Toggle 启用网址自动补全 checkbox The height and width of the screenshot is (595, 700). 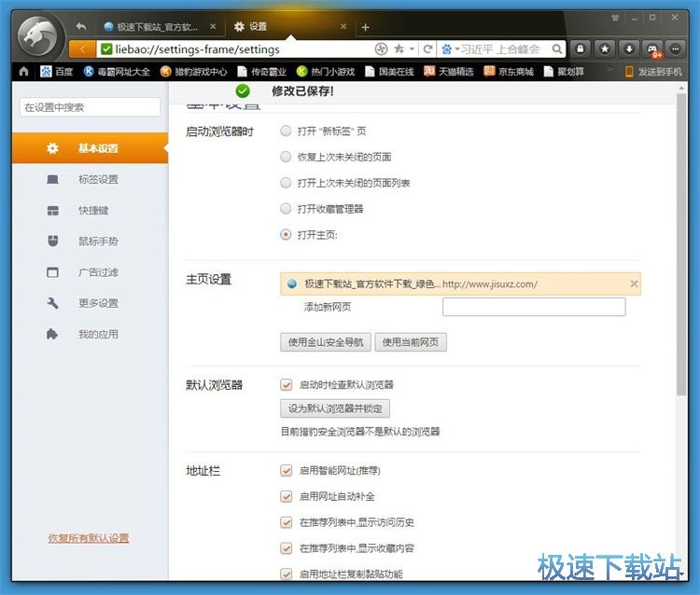coord(287,496)
